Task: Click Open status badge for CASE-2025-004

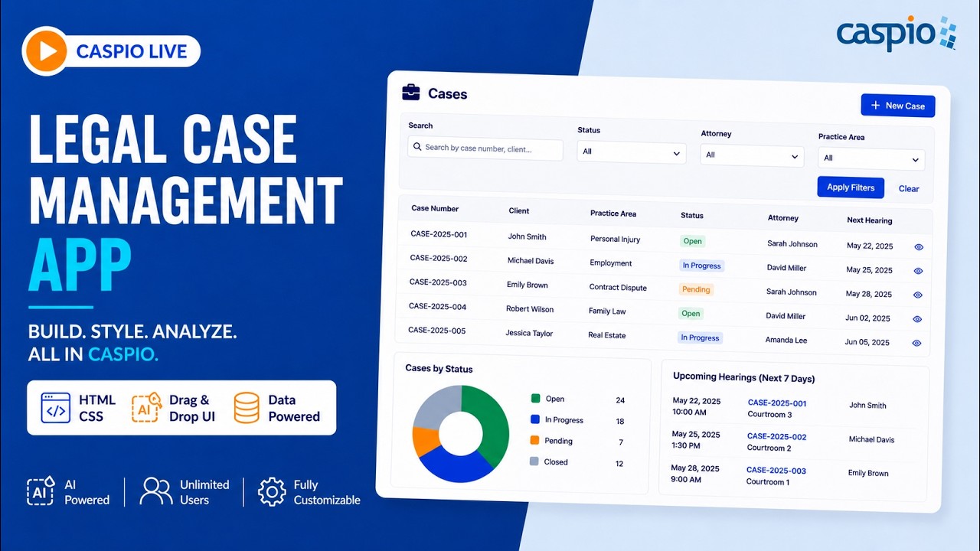Action: point(691,313)
